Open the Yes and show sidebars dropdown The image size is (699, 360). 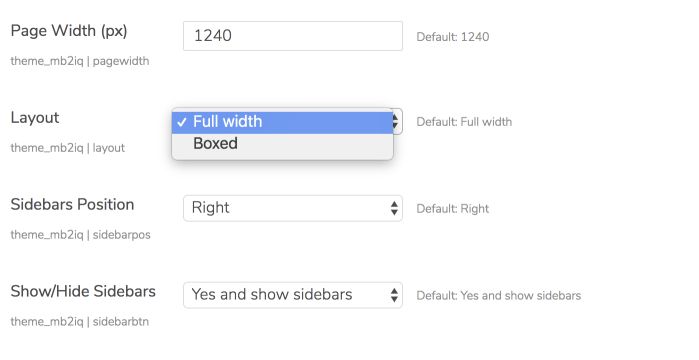(293, 295)
